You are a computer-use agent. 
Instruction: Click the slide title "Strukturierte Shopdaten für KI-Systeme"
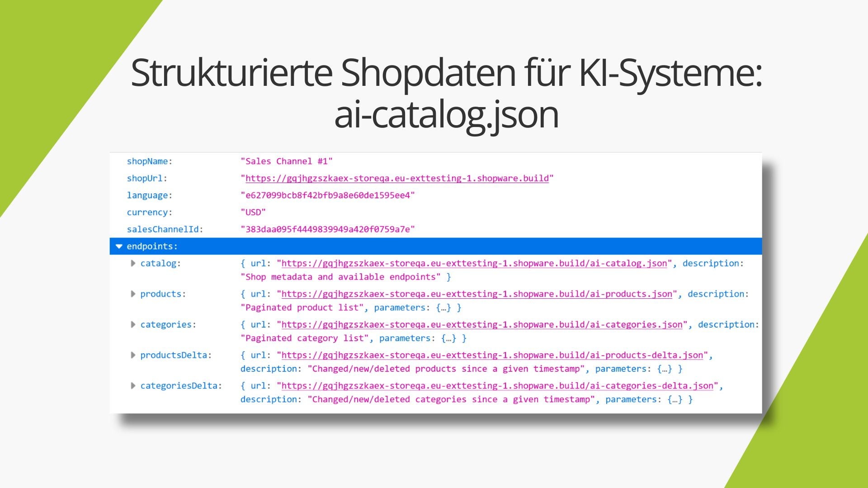click(x=446, y=73)
